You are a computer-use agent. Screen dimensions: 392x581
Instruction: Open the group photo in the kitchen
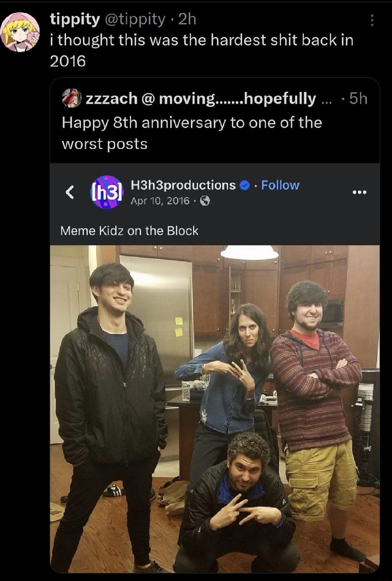[x=214, y=409]
